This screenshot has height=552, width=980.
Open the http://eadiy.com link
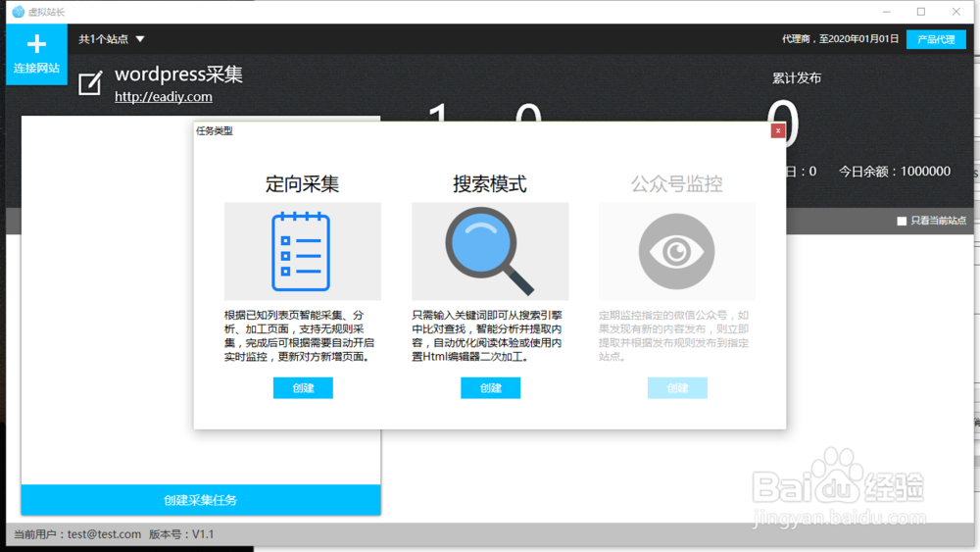(163, 97)
